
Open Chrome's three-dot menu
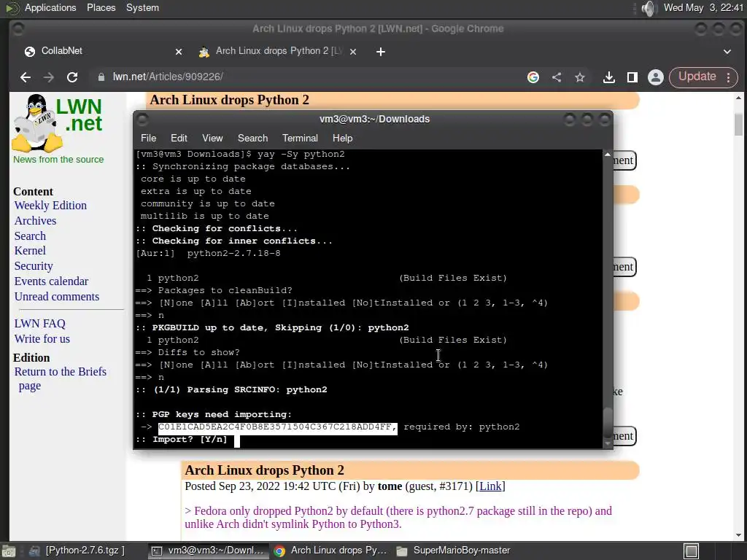(x=729, y=77)
